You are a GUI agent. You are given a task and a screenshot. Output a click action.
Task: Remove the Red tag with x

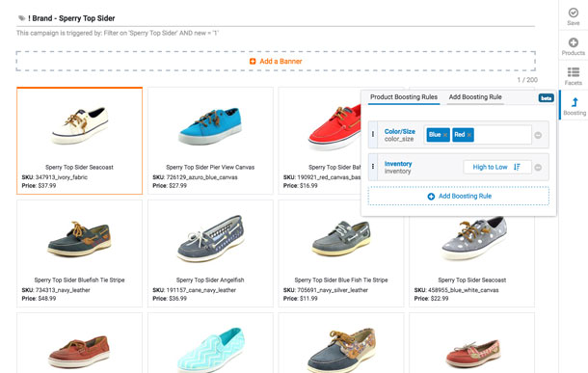(469, 135)
